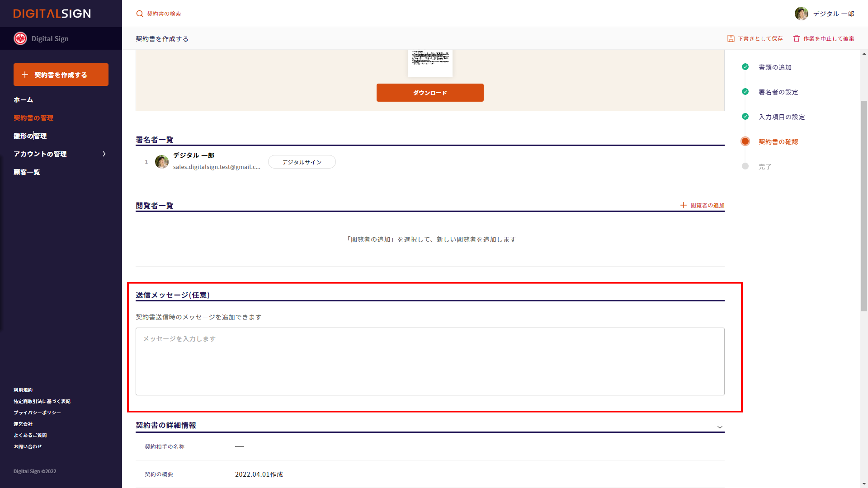
Task: Click the user avatar in header
Action: [x=801, y=14]
